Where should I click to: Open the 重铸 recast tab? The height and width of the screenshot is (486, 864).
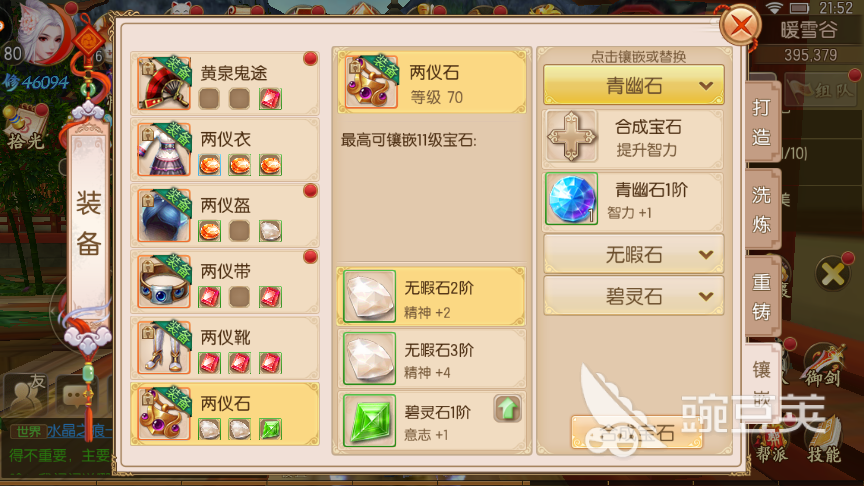(x=762, y=296)
